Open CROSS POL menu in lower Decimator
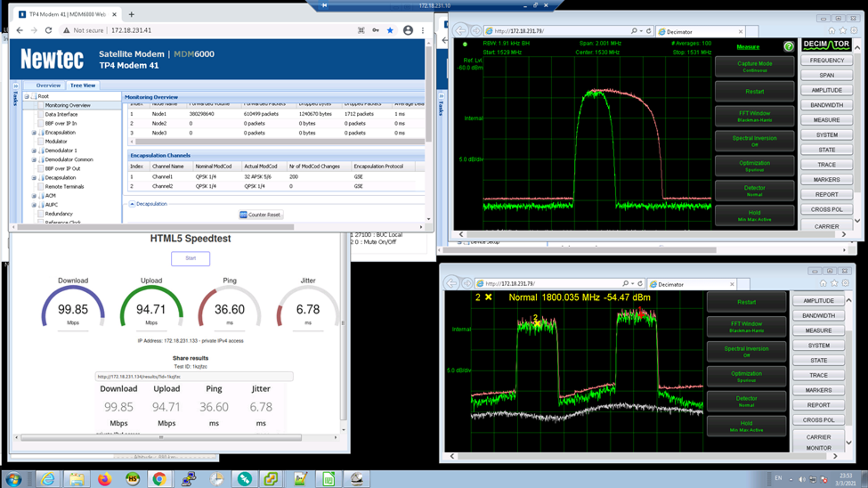The width and height of the screenshot is (868, 488). [818, 420]
